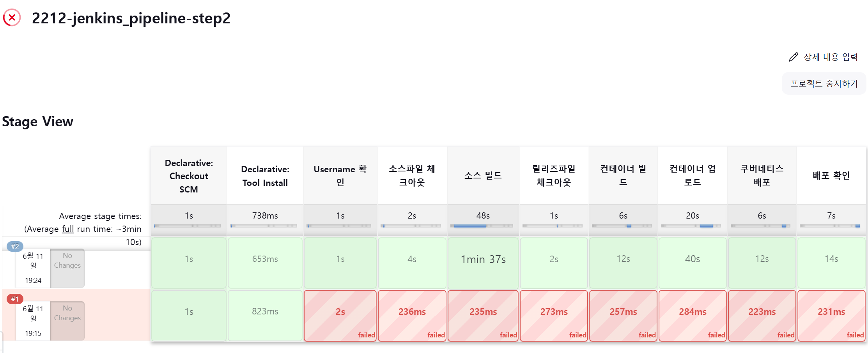Click build #1 date 6월 11일 19:15
Screen dimensions: 868x353
pyautogui.click(x=33, y=321)
